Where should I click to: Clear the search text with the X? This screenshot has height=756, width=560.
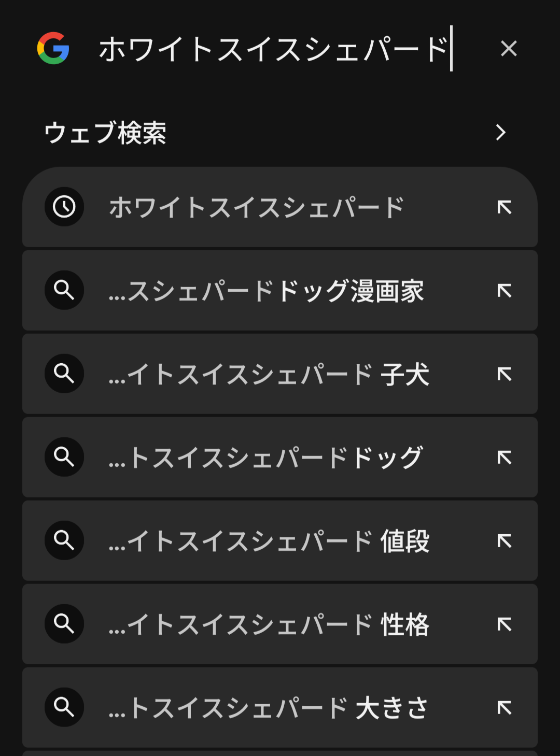click(509, 49)
